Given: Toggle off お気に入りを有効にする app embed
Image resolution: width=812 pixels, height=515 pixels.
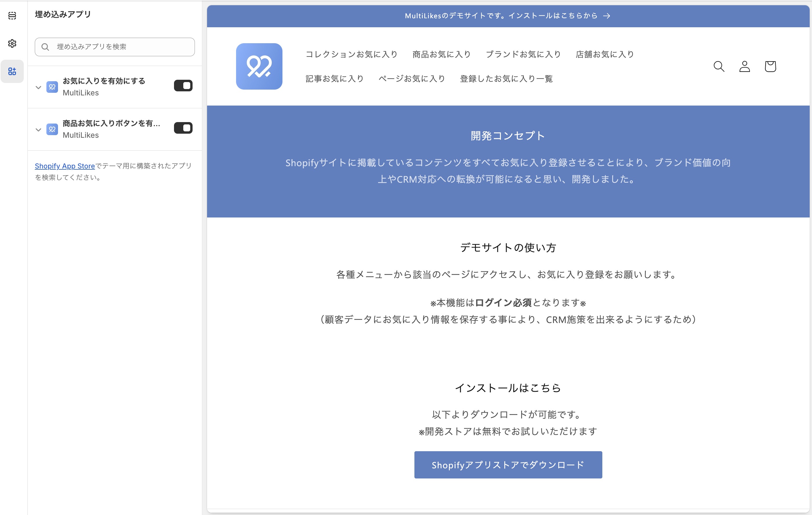Looking at the screenshot, I should pyautogui.click(x=183, y=86).
